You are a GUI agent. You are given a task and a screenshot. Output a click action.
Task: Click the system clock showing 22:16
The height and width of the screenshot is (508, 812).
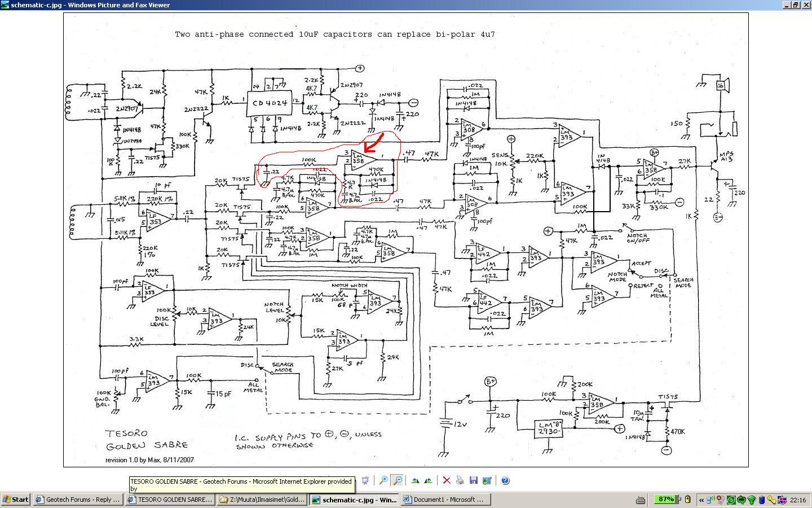(x=798, y=500)
